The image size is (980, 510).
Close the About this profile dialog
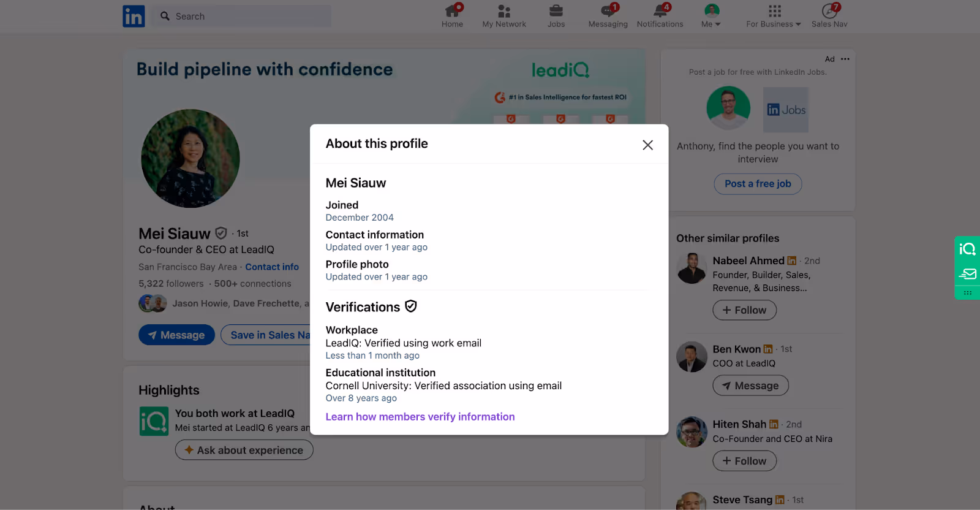coord(647,145)
